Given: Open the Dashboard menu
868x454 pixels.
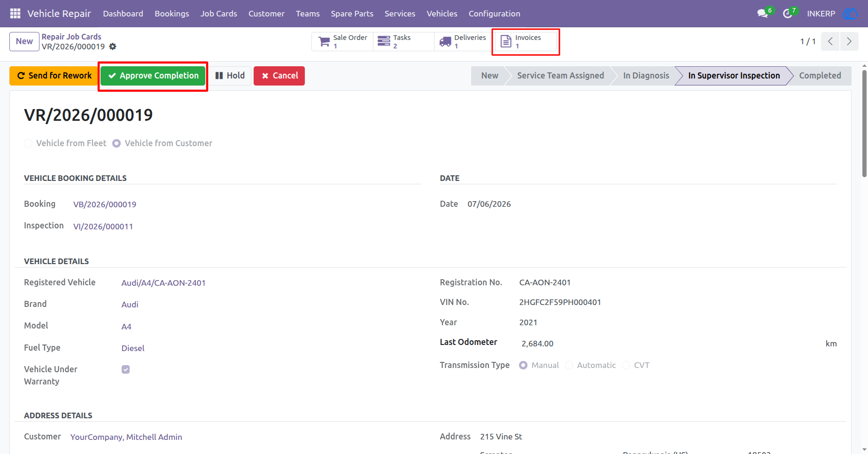Looking at the screenshot, I should coord(123,14).
